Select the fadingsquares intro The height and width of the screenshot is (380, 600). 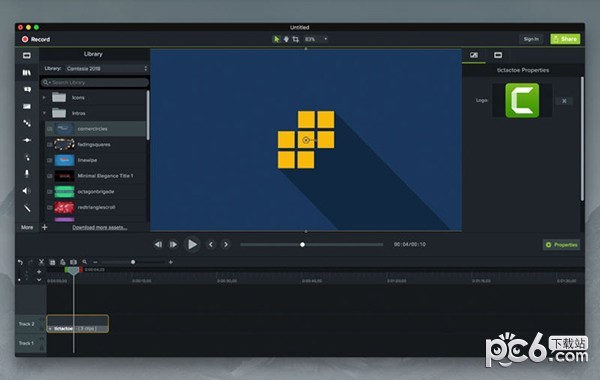coord(96,145)
